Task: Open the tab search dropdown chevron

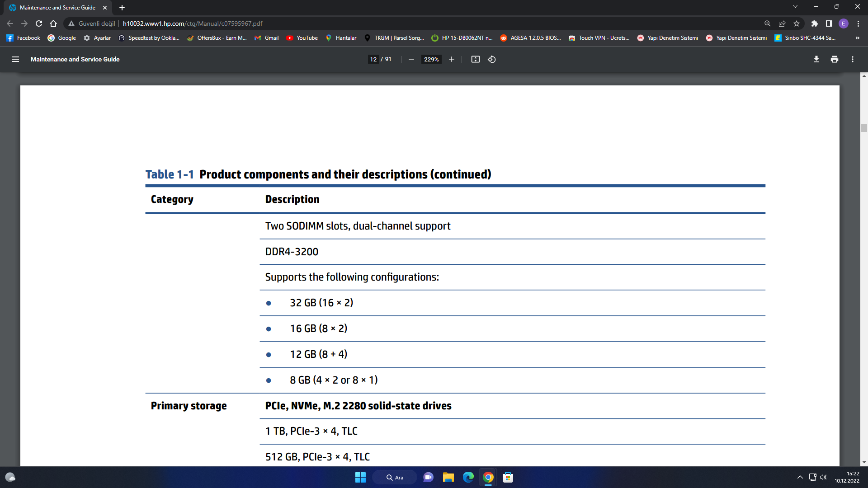Action: (795, 7)
